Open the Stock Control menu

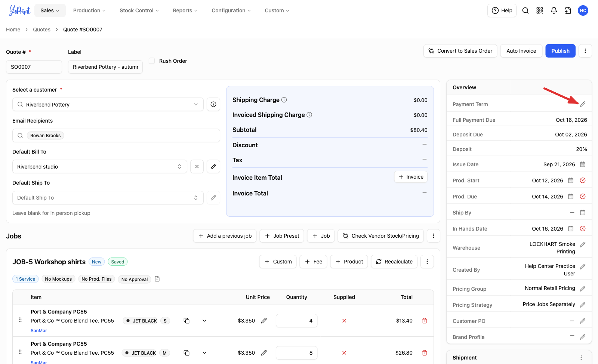coord(139,10)
